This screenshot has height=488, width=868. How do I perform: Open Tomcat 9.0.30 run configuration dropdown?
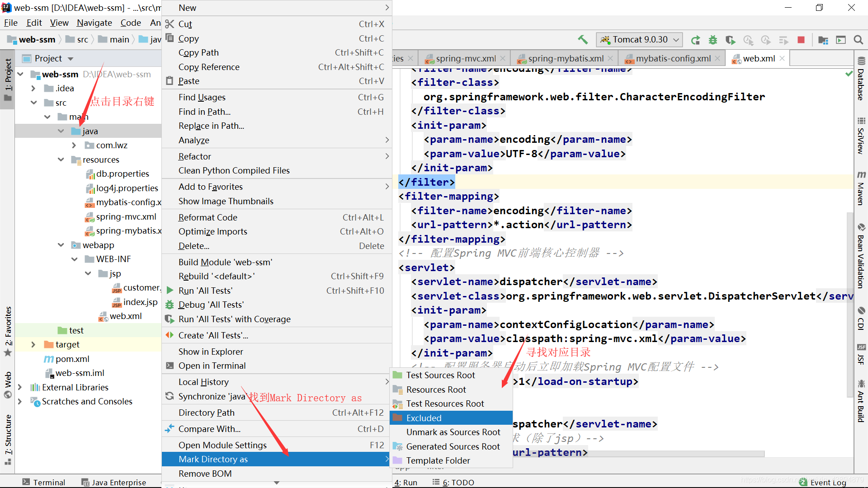640,40
